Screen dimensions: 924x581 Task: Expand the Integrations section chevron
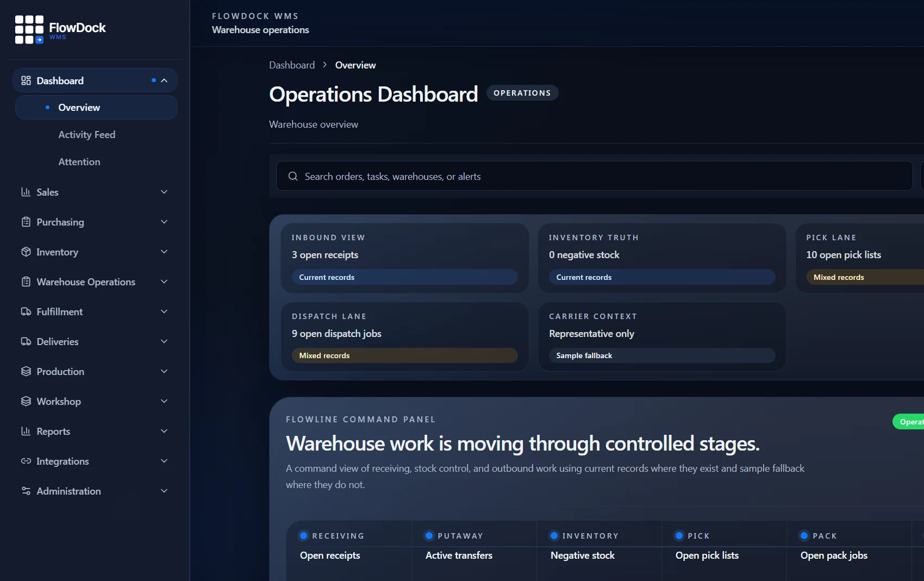click(x=164, y=461)
